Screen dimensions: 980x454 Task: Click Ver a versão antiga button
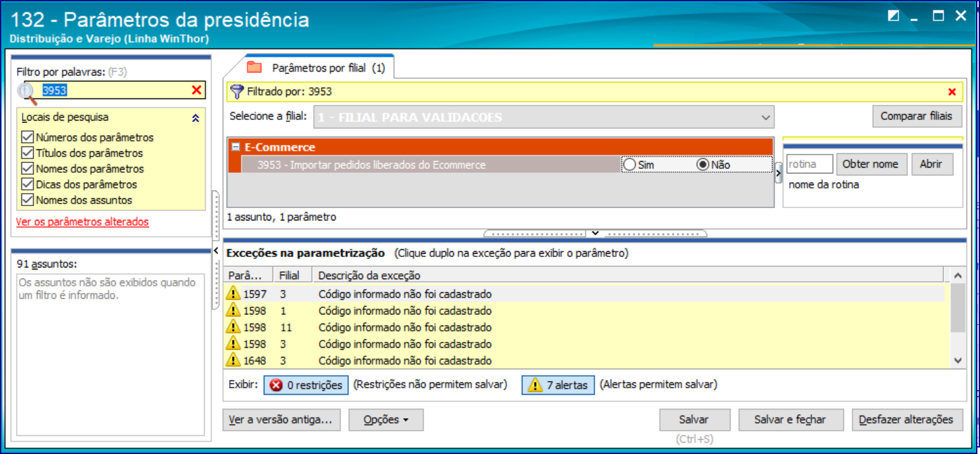281,420
